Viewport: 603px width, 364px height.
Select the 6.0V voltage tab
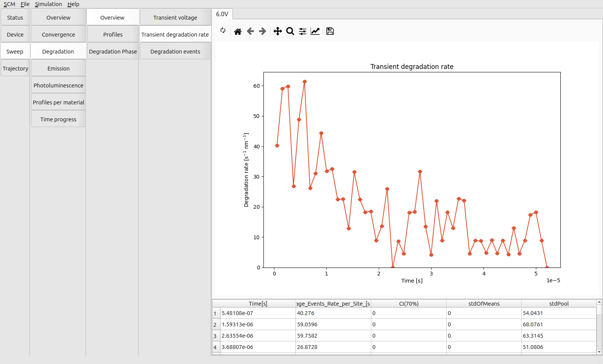click(x=222, y=14)
